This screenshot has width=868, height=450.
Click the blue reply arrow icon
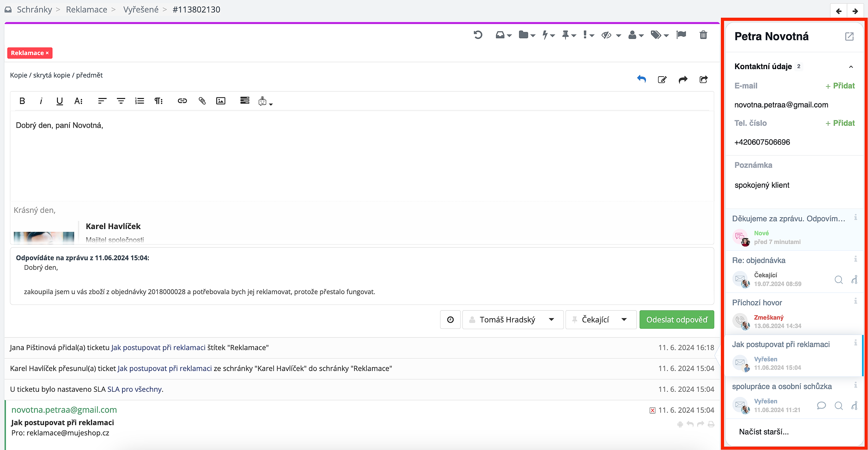coord(641,79)
